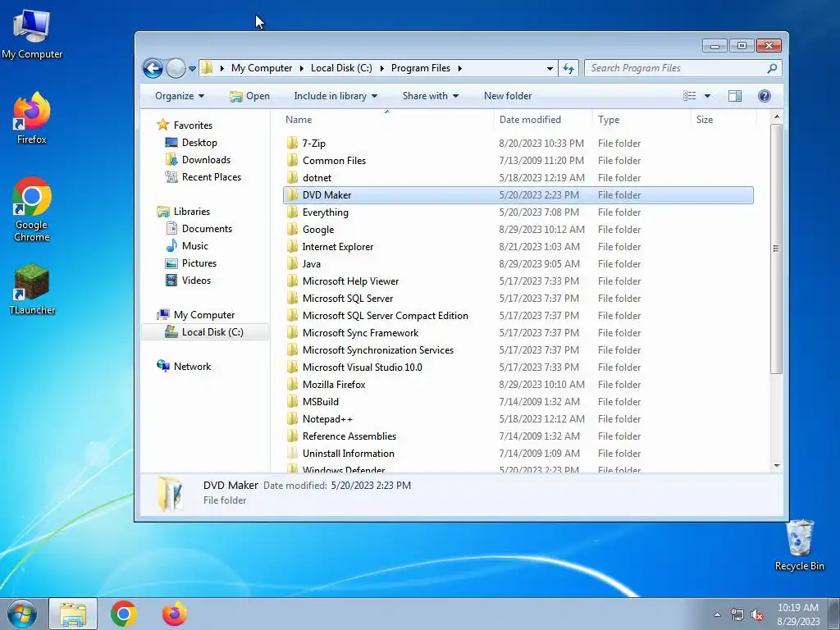Click the Open toolbar button

tap(249, 96)
